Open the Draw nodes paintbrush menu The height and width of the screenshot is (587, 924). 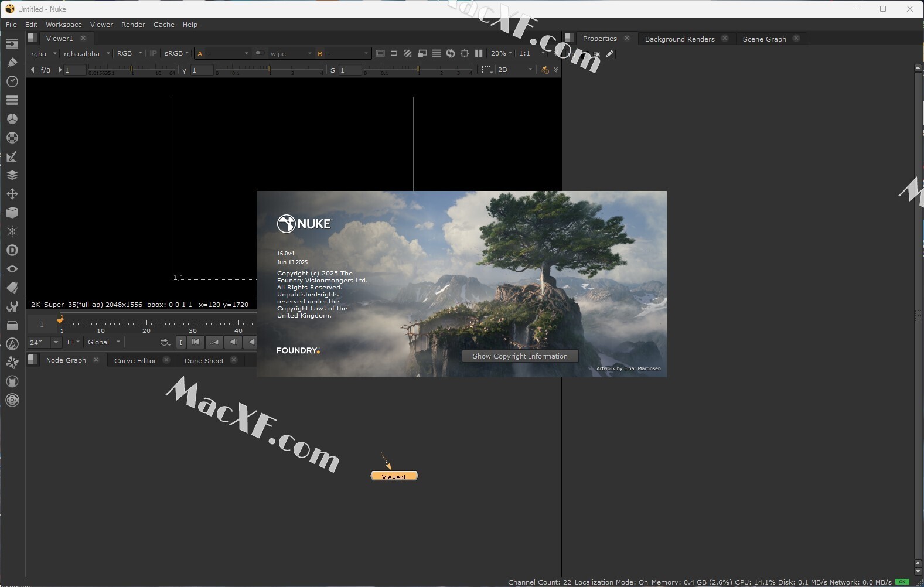click(x=12, y=63)
